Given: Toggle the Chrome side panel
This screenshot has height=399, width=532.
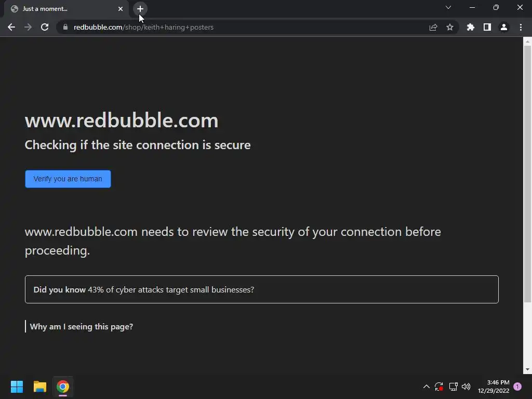Looking at the screenshot, I should 487,27.
